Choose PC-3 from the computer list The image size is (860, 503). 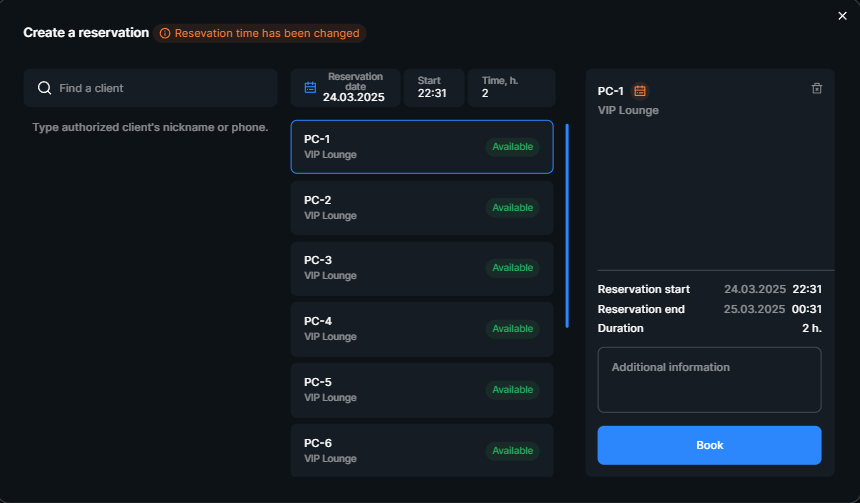[x=422, y=268]
